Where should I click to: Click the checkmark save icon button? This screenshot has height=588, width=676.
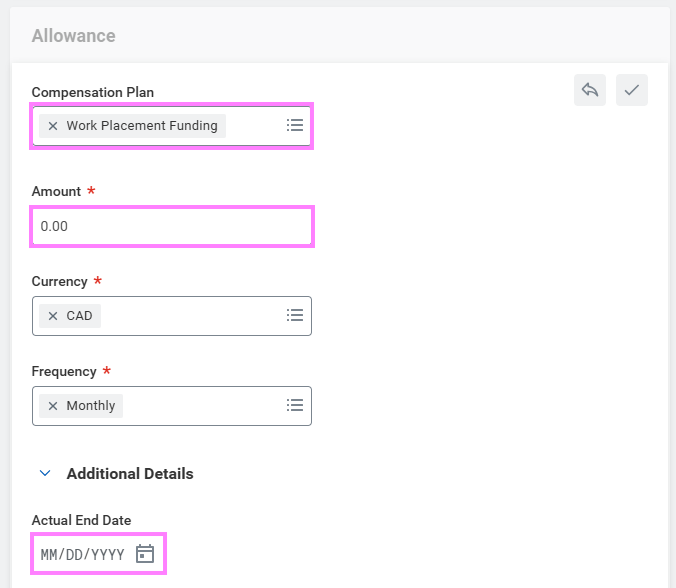(632, 90)
